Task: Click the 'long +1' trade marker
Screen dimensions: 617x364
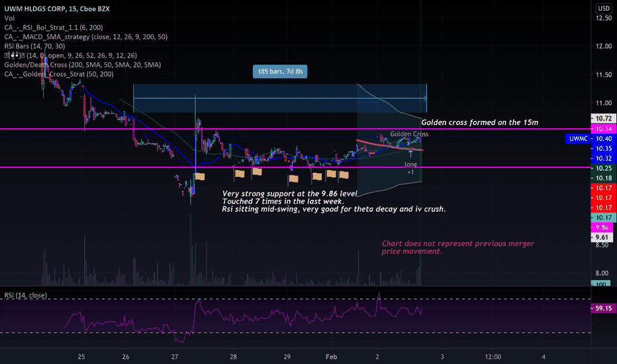Action: [410, 168]
